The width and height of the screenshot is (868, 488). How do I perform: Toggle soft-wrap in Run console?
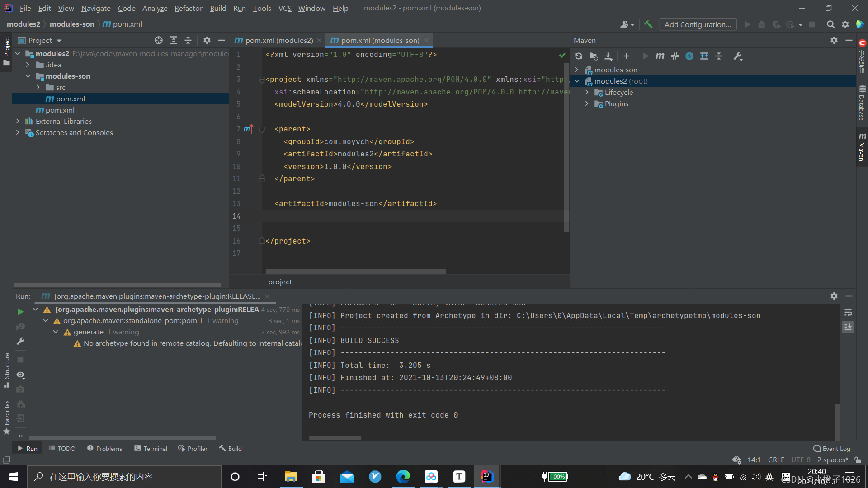pyautogui.click(x=848, y=312)
